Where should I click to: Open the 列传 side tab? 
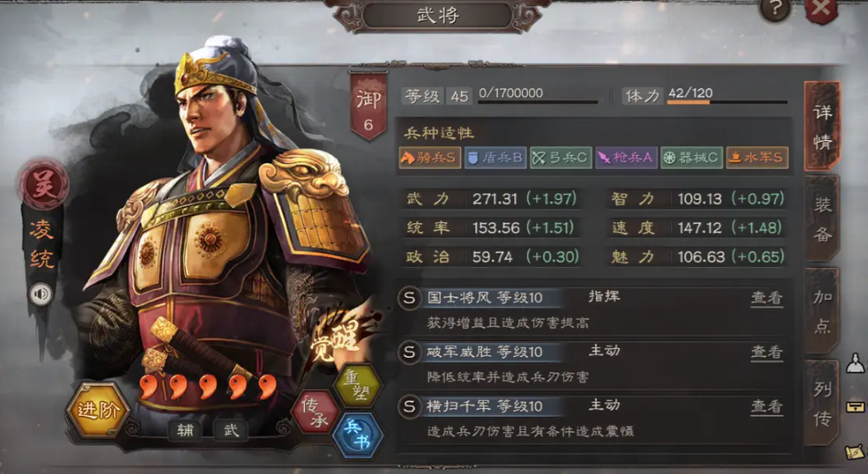coord(822,403)
